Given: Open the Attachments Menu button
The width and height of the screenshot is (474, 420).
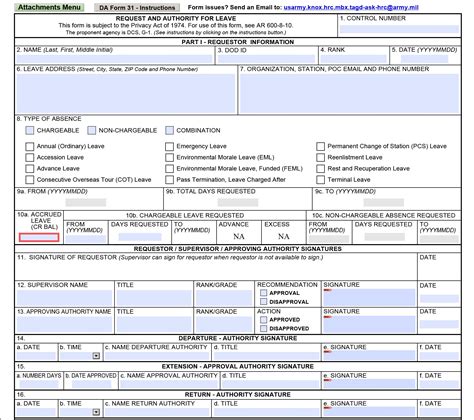Looking at the screenshot, I should (49, 7).
